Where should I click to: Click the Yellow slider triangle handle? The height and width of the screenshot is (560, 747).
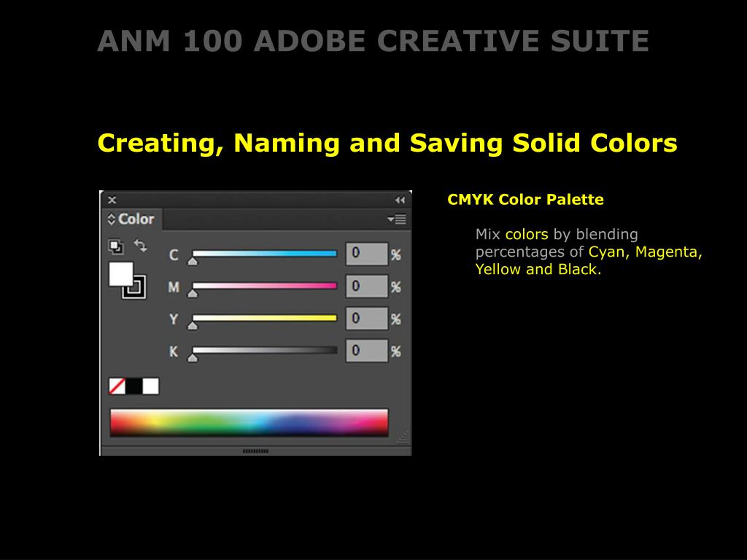click(193, 326)
